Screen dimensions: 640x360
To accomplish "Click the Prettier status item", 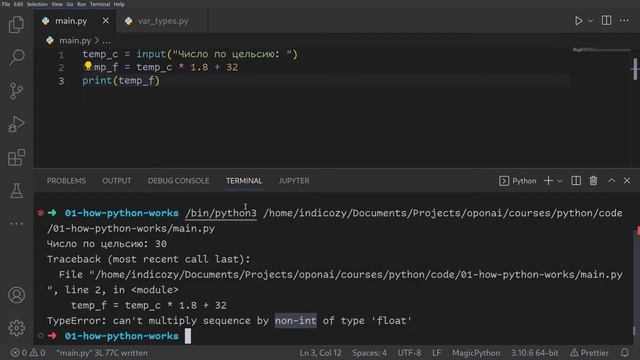I will pos(589,353).
